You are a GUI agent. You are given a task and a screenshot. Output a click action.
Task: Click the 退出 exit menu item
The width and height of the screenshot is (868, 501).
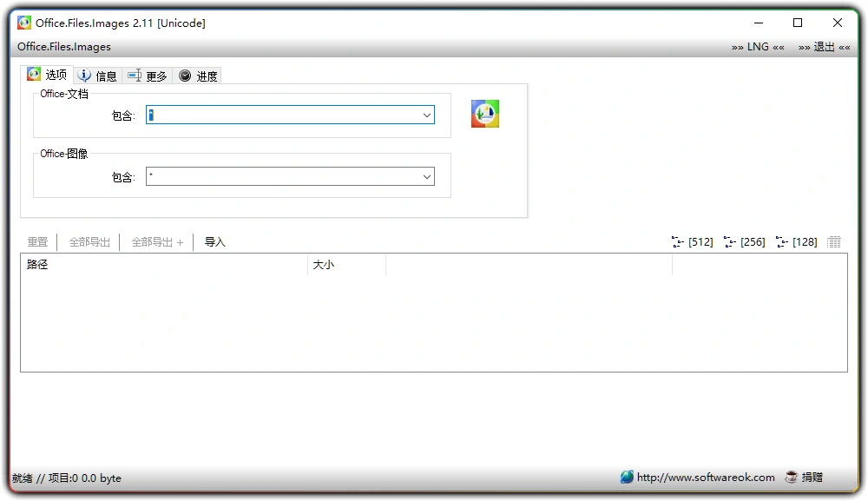click(824, 47)
